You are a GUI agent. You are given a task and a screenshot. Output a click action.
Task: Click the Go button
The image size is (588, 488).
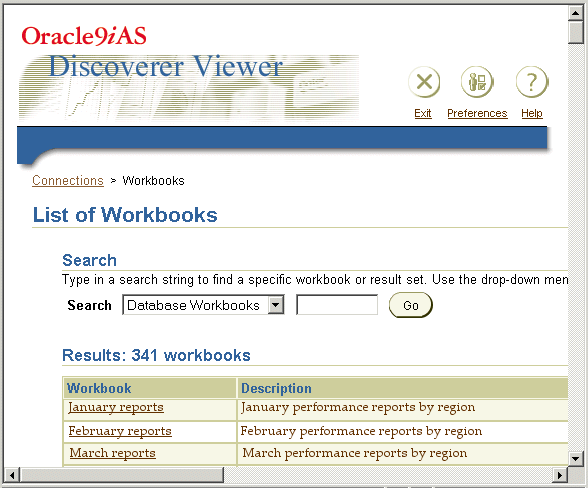(411, 305)
